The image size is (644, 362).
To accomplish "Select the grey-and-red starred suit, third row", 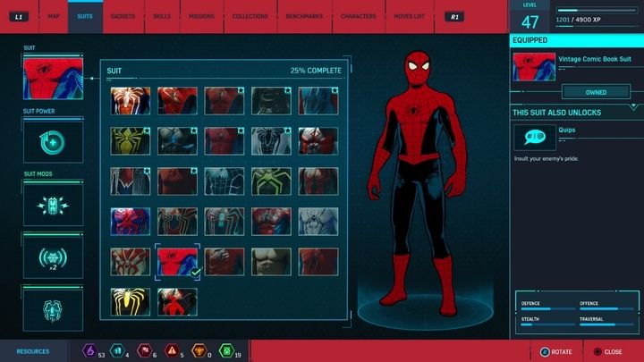I will pos(131,181).
